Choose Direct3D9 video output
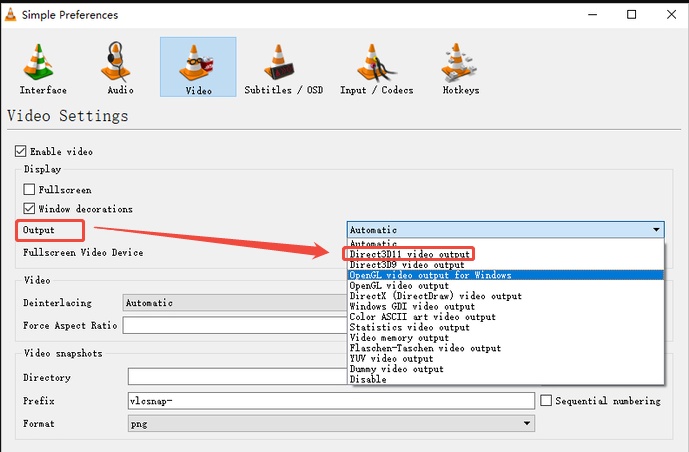The image size is (689, 452). click(505, 265)
